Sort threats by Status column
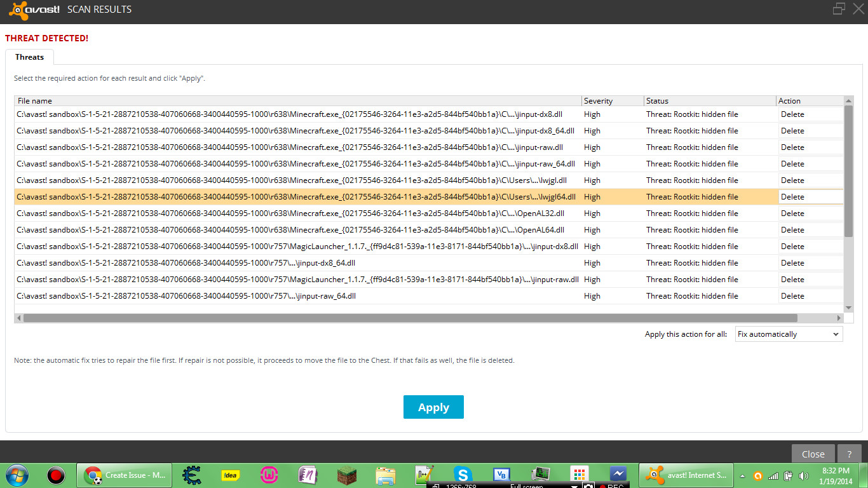Screen dimensions: 868x488 710,100
